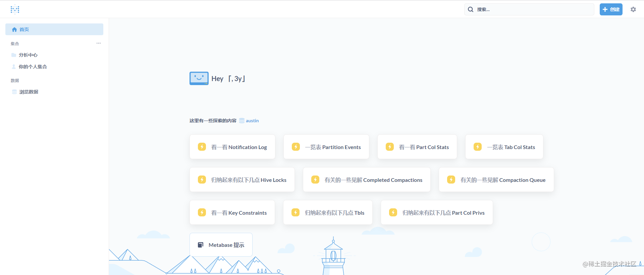Click the 集合 section heading

coord(15,44)
